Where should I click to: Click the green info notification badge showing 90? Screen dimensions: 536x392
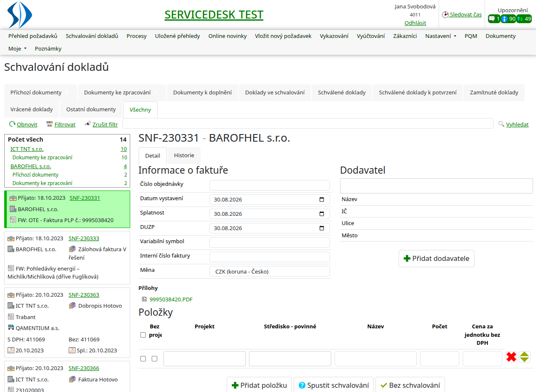(x=508, y=19)
